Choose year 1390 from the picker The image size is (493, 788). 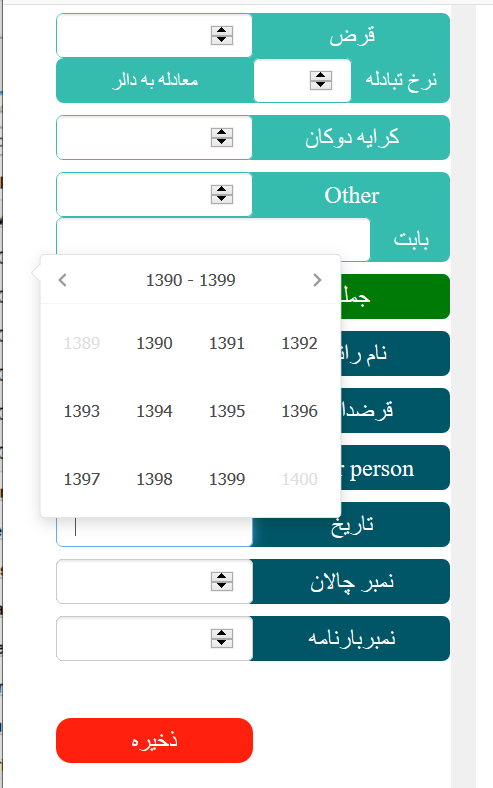pos(154,343)
